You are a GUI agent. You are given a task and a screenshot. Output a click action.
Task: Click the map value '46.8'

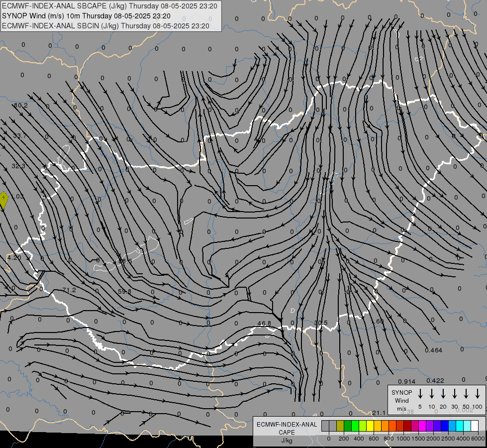pyautogui.click(x=264, y=324)
